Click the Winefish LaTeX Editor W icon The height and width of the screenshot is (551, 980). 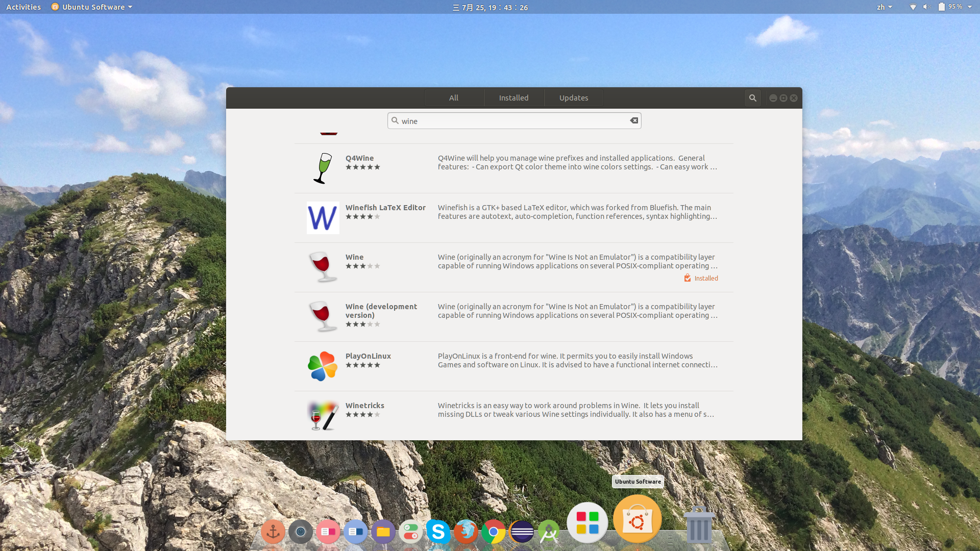pos(323,218)
